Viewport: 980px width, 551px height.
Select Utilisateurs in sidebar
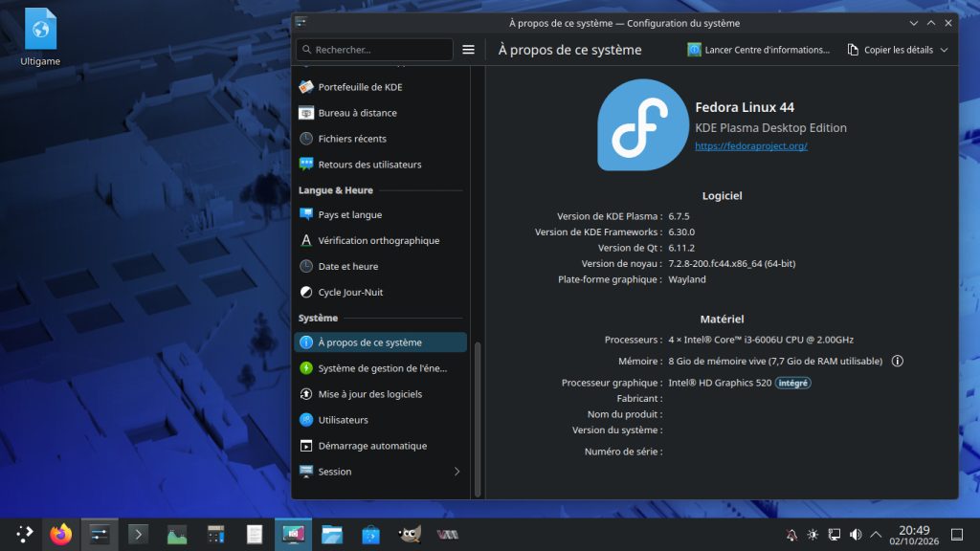[x=380, y=420]
